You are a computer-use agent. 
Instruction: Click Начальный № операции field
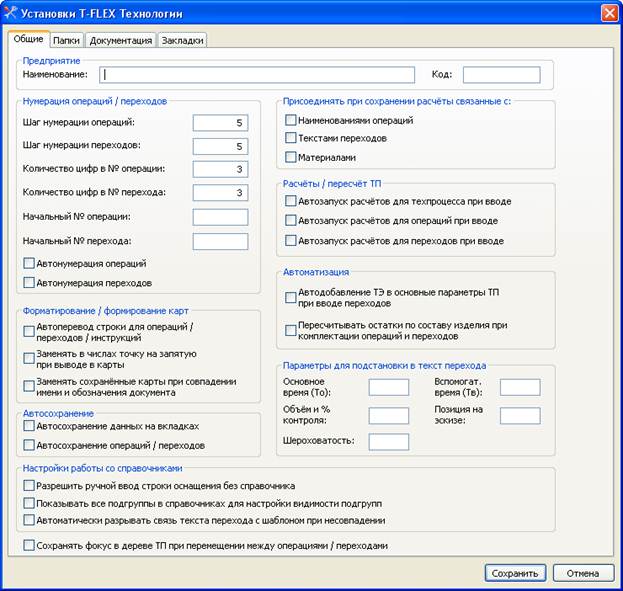[221, 217]
